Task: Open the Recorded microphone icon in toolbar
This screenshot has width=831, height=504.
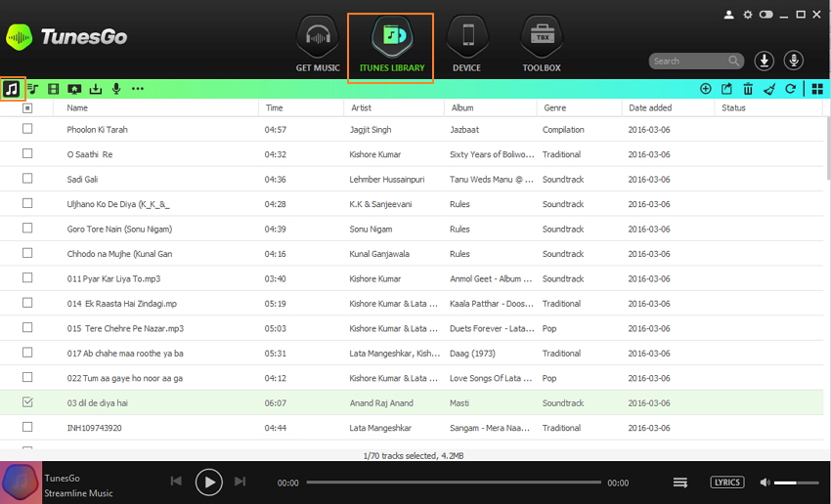Action: click(116, 89)
